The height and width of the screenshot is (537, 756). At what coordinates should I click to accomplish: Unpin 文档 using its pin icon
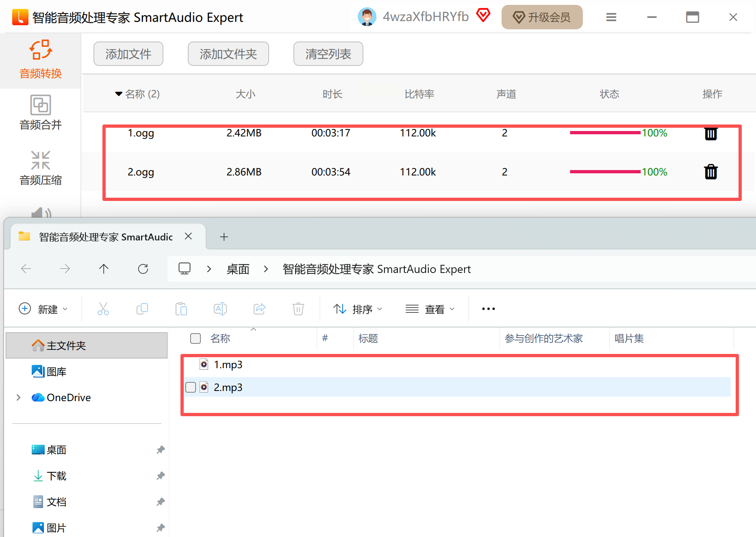[x=161, y=502]
